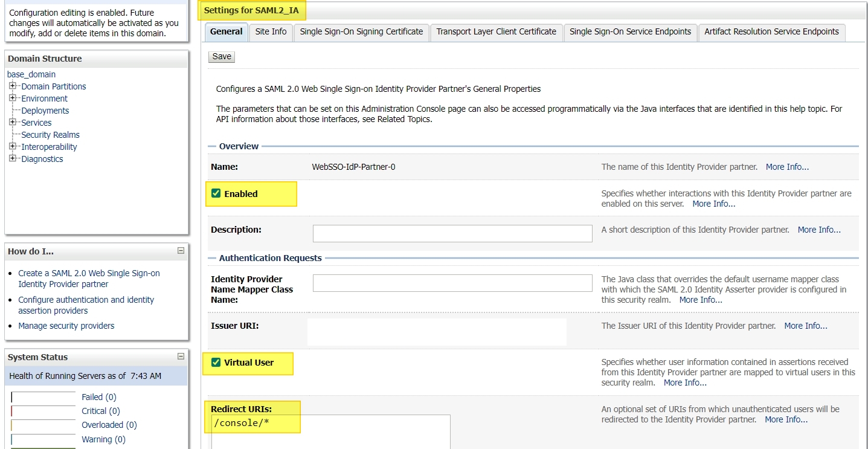868x449 pixels.
Task: Click the Manage security providers link
Action: (66, 326)
